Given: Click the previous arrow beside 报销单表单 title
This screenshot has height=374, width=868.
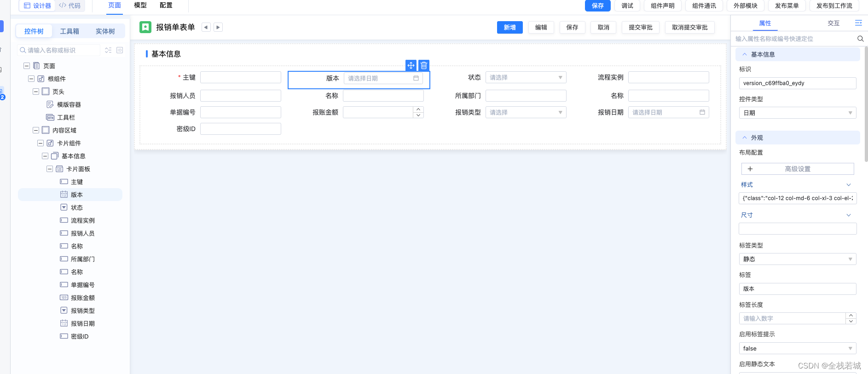Looking at the screenshot, I should tap(206, 27).
